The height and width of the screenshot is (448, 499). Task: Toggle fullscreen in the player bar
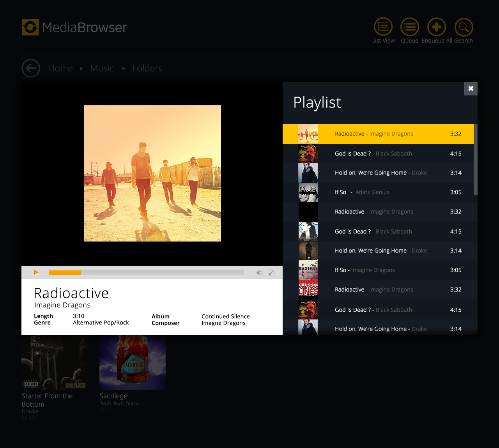pyautogui.click(x=272, y=273)
